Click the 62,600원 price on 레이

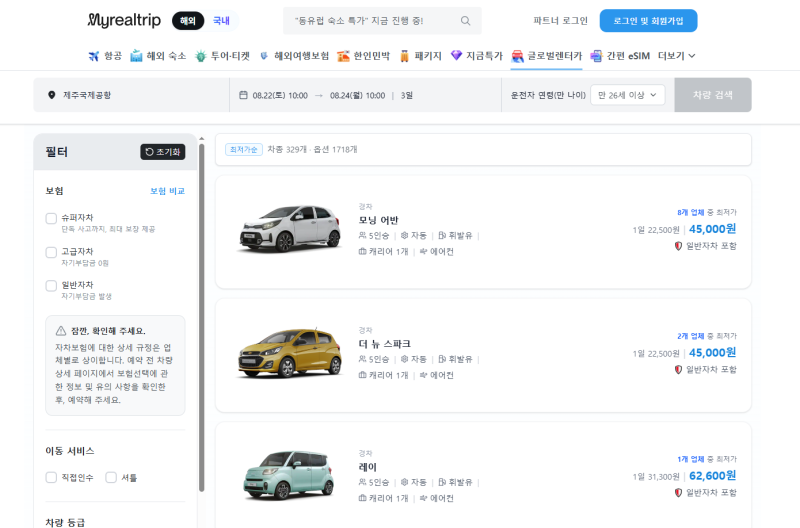click(713, 476)
